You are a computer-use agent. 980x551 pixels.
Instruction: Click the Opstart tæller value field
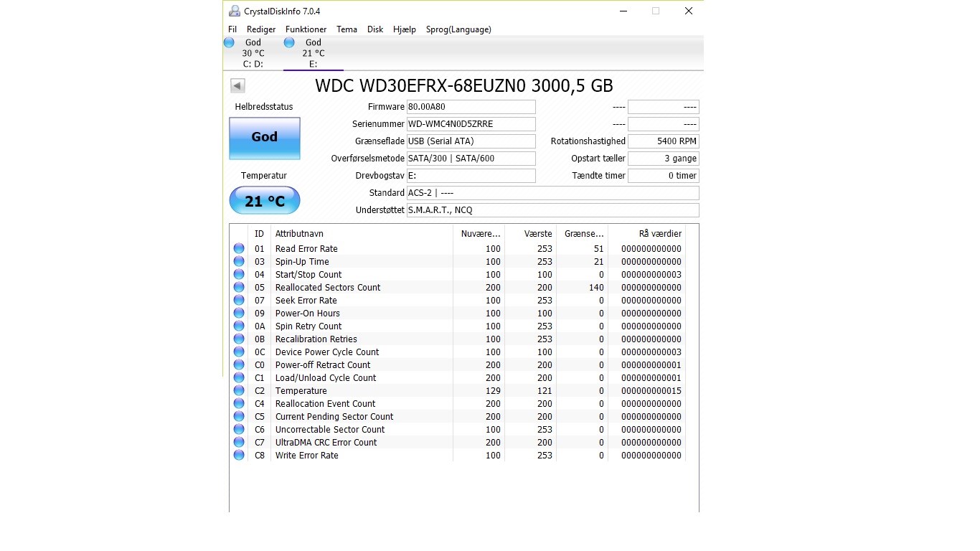(x=664, y=159)
